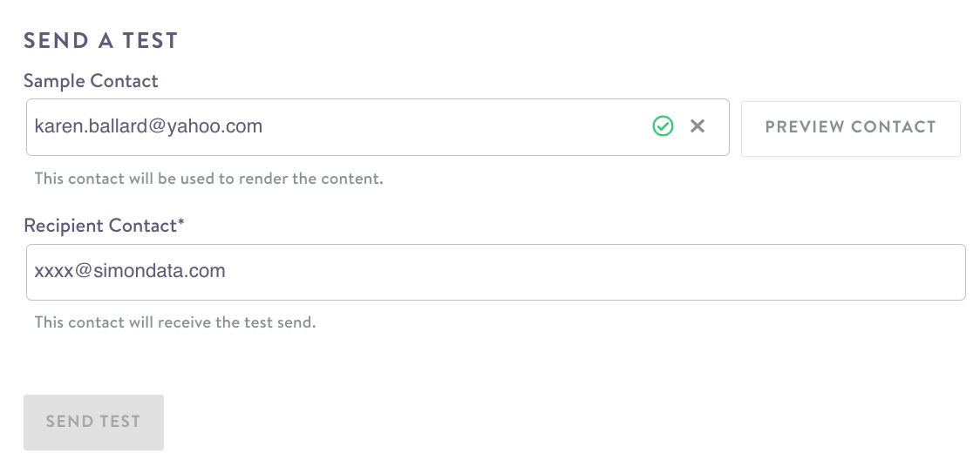Viewport: 980px width, 474px height.
Task: Click the green validation checkmark icon
Action: pos(663,127)
